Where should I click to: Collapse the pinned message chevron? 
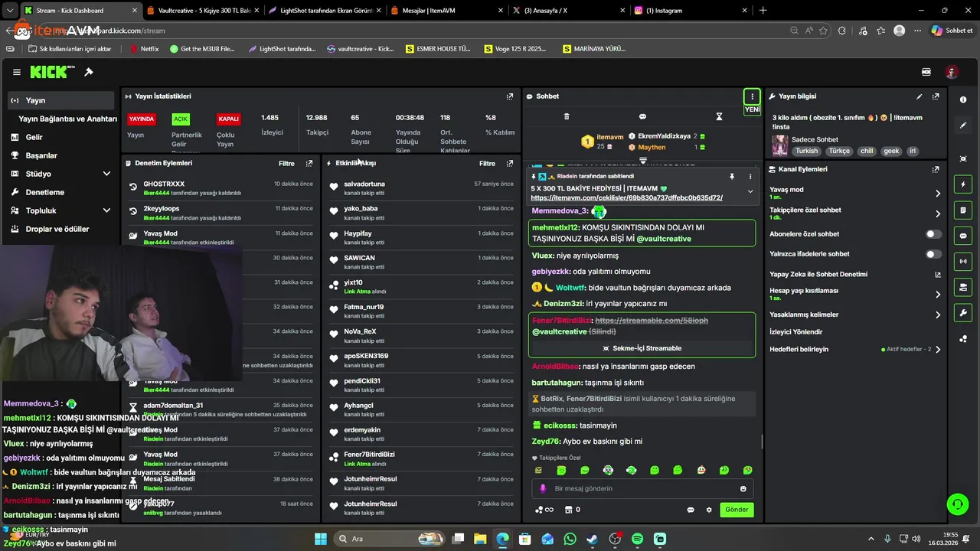(x=750, y=191)
